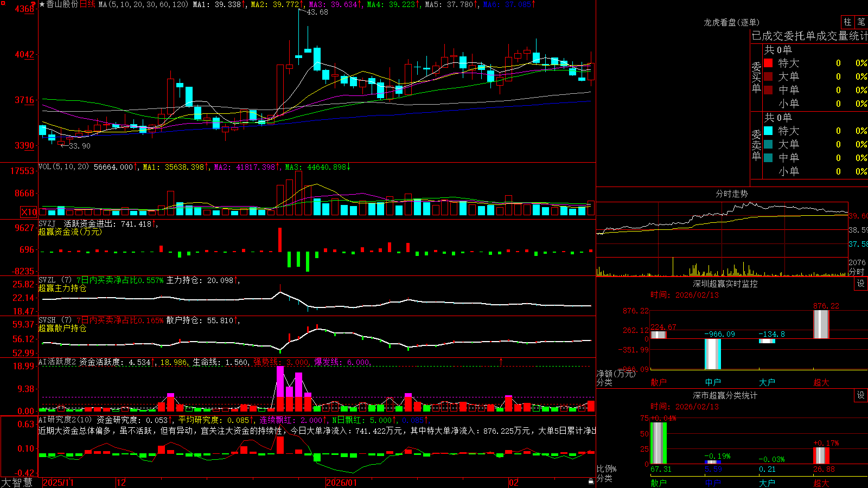Open 设 settings for 深圳超赢实时监控
868x488 pixels.
point(861,284)
